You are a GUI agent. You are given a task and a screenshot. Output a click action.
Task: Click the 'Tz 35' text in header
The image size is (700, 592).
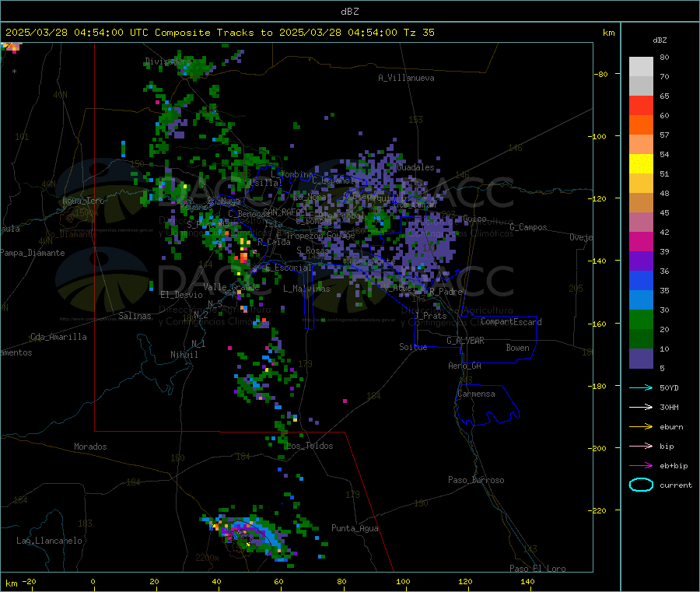coord(418,33)
